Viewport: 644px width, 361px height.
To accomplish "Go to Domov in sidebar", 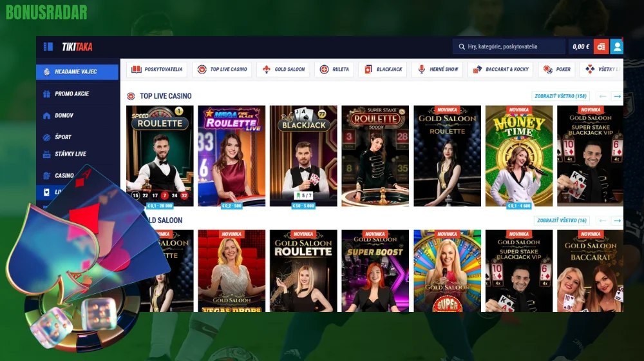I will click(x=64, y=115).
